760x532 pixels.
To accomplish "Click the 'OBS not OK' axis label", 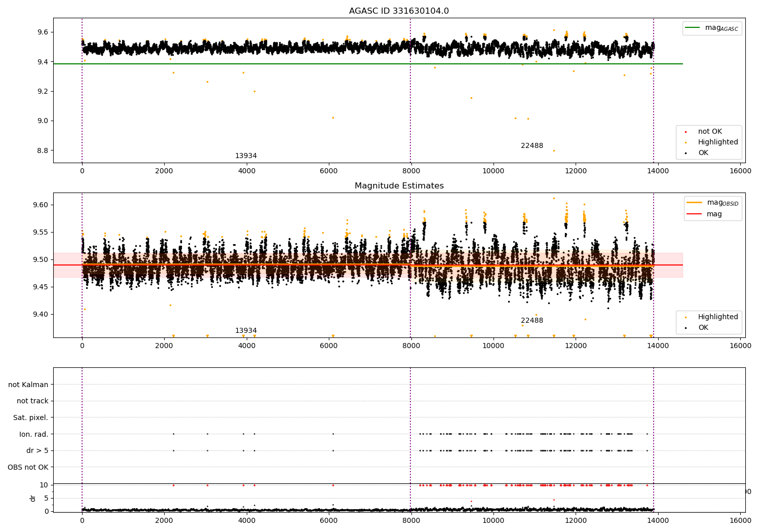I will pos(28,467).
